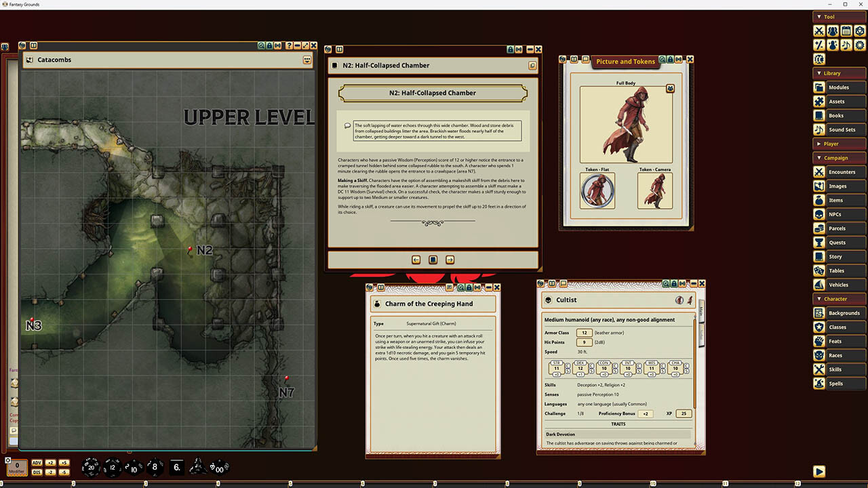Click the magnifier zoom icon on Catacombs toolbar
Image resolution: width=868 pixels, height=488 pixels.
tap(261, 45)
